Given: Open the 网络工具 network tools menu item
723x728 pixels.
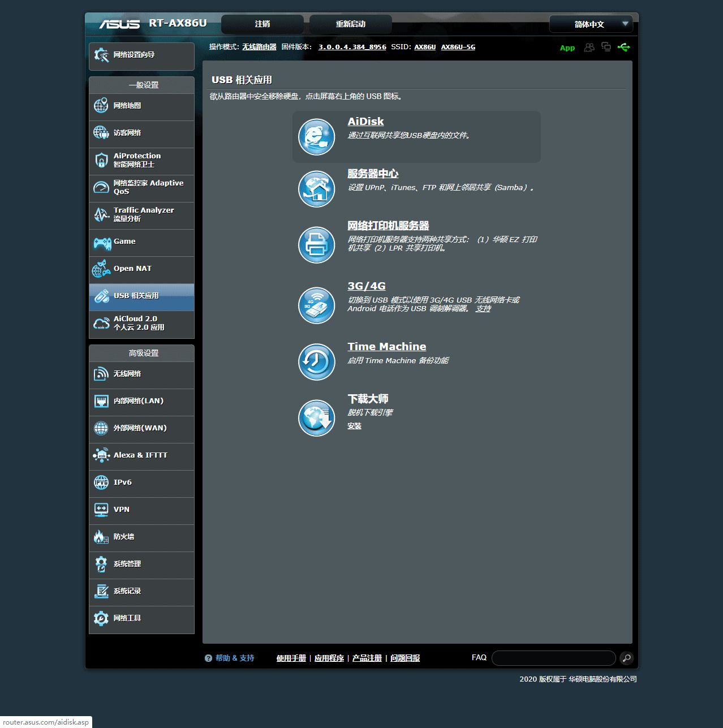Looking at the screenshot, I should (x=141, y=619).
